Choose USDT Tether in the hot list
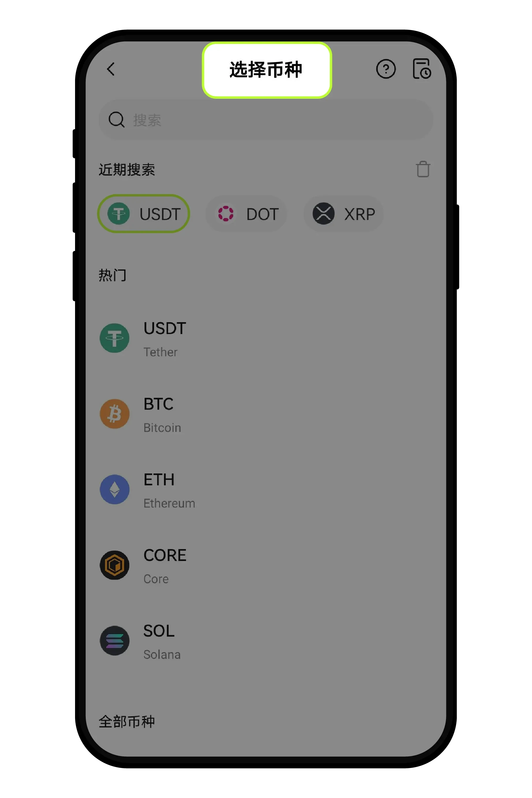 pyautogui.click(x=266, y=338)
